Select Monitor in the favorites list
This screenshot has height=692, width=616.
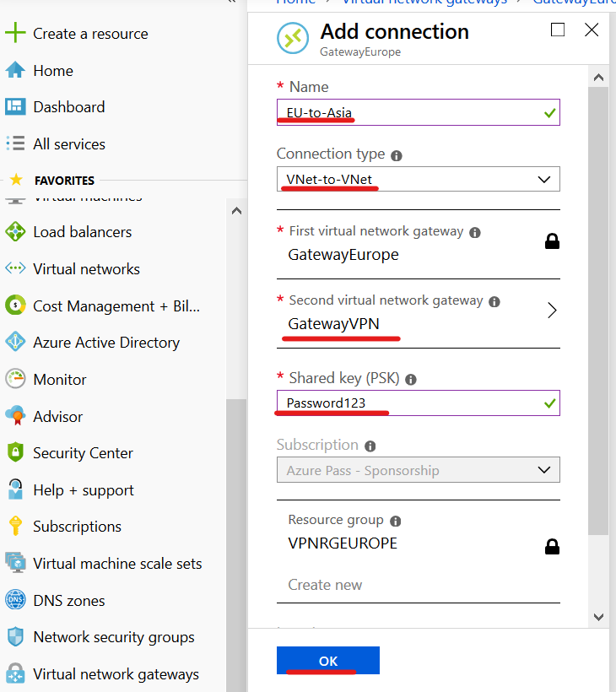[x=60, y=380]
